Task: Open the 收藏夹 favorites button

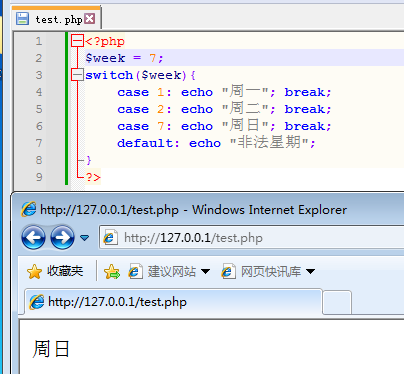Action: [x=55, y=271]
